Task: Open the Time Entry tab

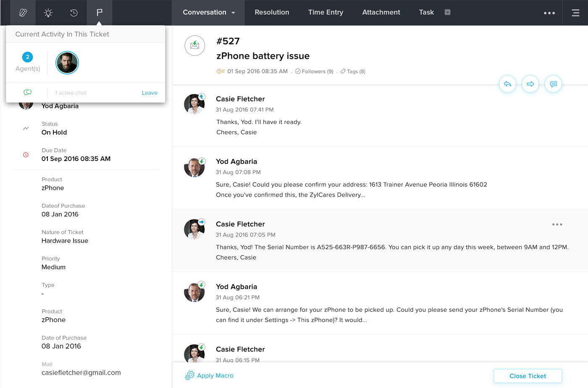Action: tap(325, 12)
